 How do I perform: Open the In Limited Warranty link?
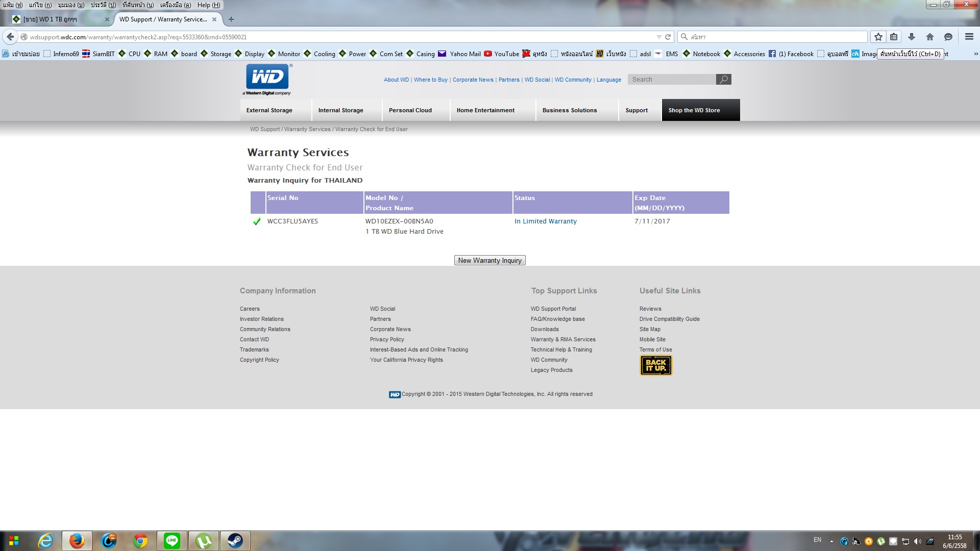545,221
